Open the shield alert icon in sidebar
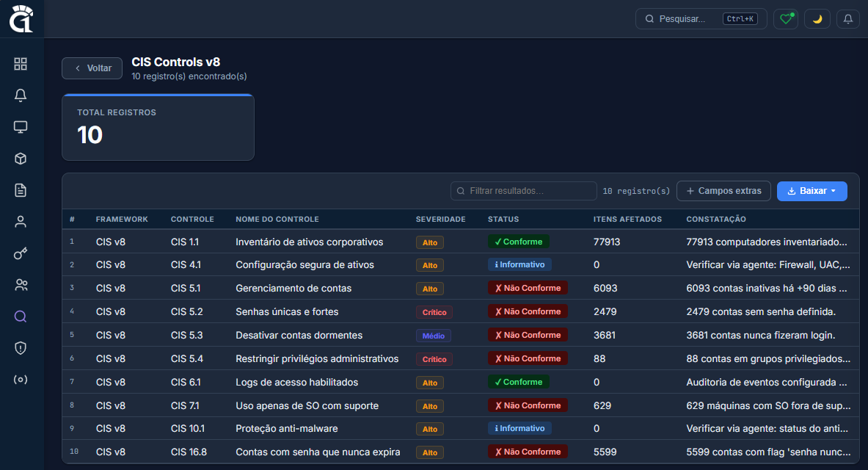 click(x=21, y=348)
